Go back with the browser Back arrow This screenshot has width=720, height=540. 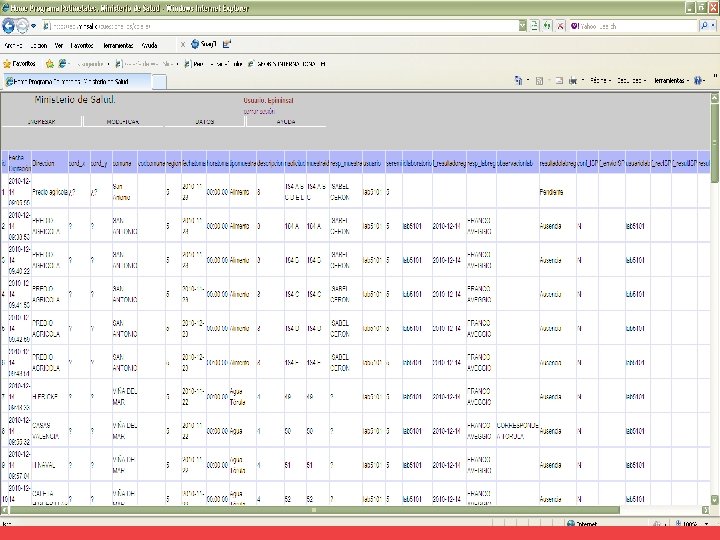click(x=8, y=26)
